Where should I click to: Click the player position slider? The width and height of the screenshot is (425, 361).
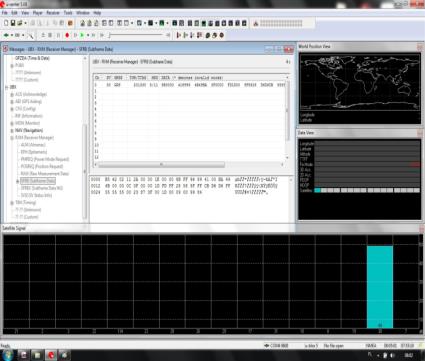click(136, 35)
